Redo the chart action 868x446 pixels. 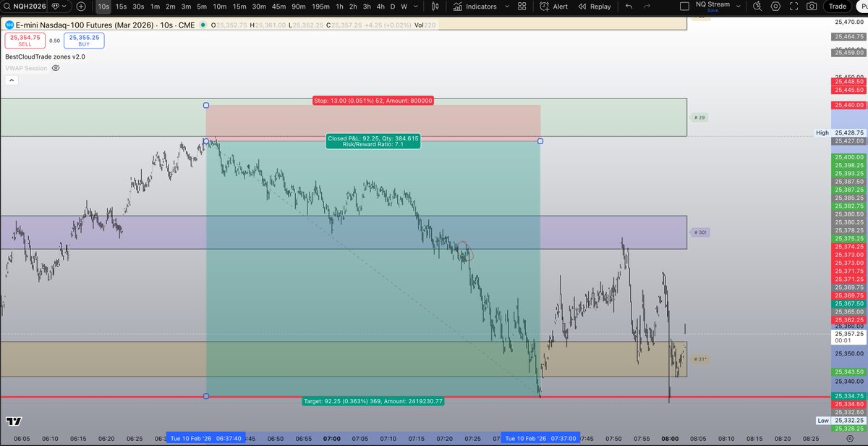[647, 7]
